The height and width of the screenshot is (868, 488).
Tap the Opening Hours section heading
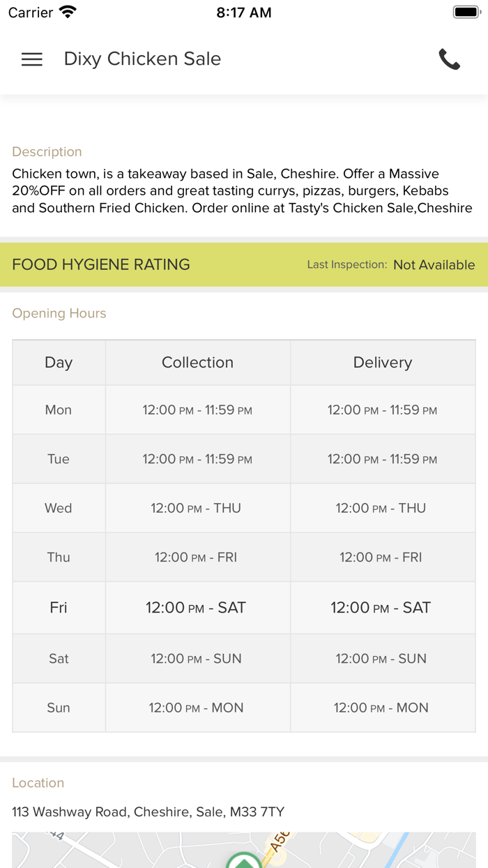pos(58,313)
